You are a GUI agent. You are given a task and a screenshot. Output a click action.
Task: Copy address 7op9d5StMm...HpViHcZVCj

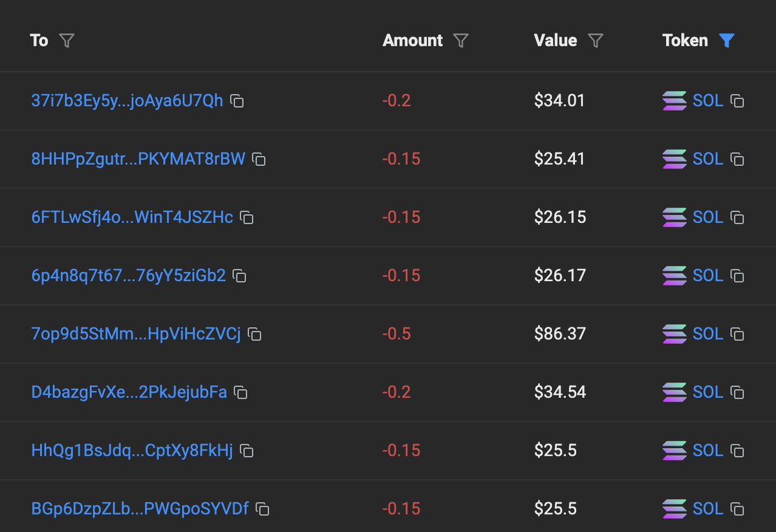point(255,334)
